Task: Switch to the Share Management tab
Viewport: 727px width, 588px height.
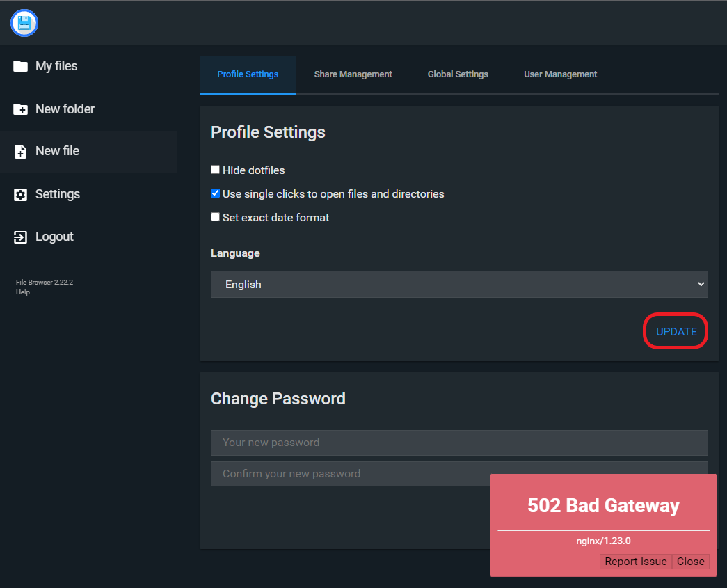Action: click(353, 74)
